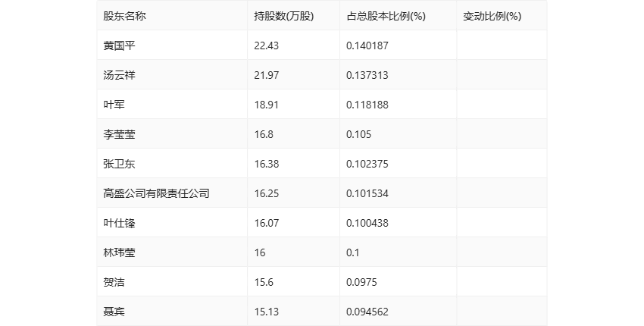The height and width of the screenshot is (326, 644).
Task: Click shareholder name 叶军
Action: [114, 105]
